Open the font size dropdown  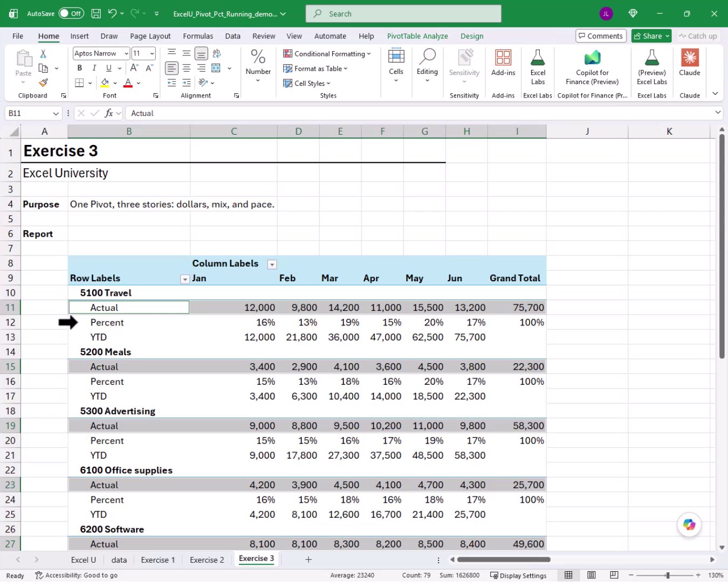(x=152, y=53)
